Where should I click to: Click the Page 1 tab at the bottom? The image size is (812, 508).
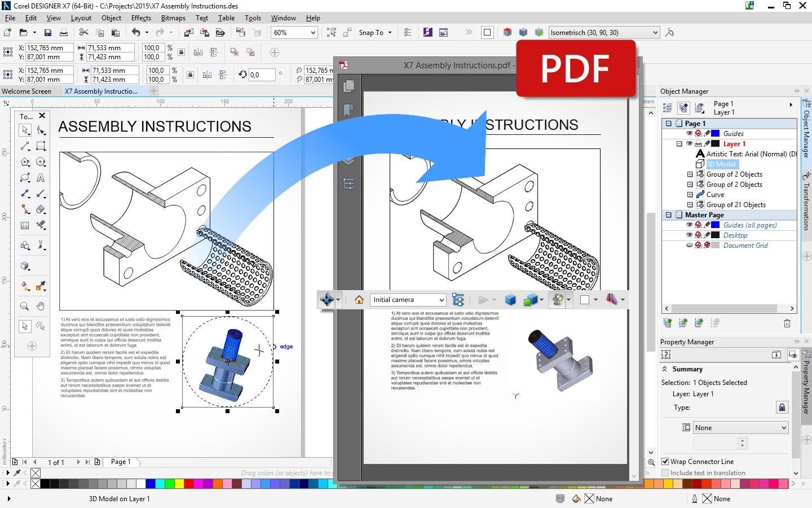pyautogui.click(x=121, y=461)
